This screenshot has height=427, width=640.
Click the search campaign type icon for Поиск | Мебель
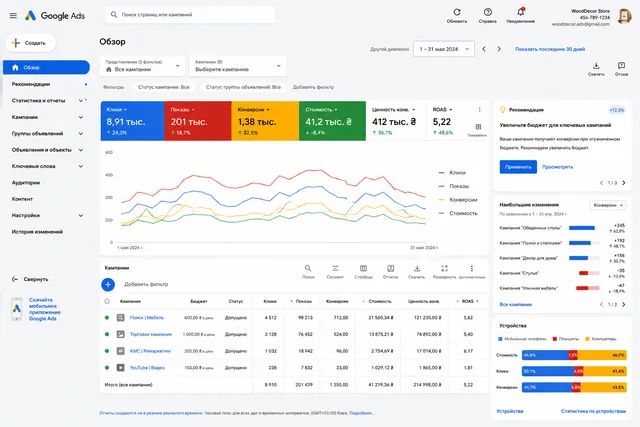pos(120,318)
